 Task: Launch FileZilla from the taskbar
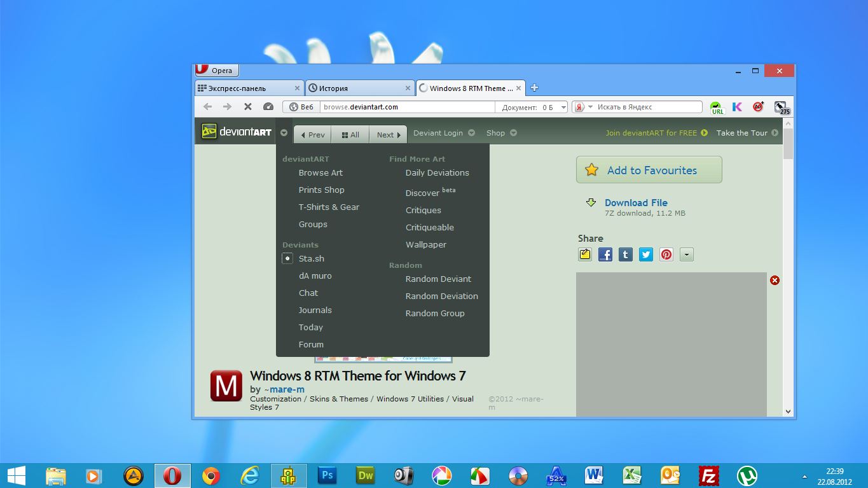[708, 475]
